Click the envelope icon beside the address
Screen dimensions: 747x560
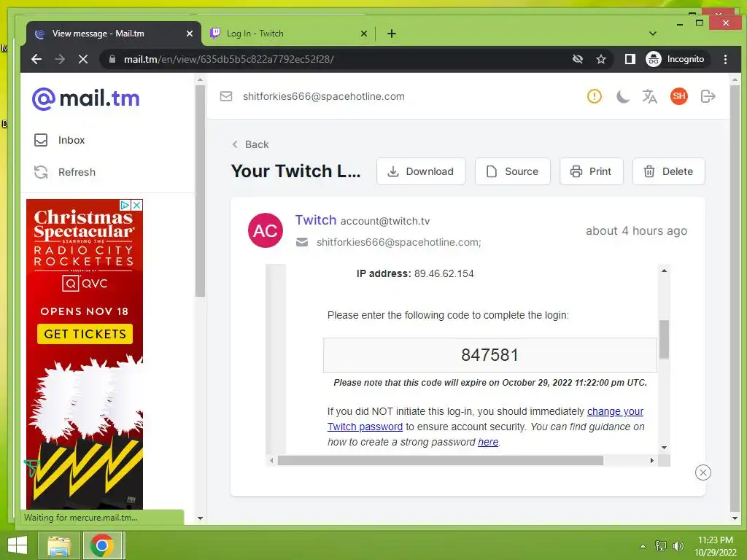click(226, 96)
